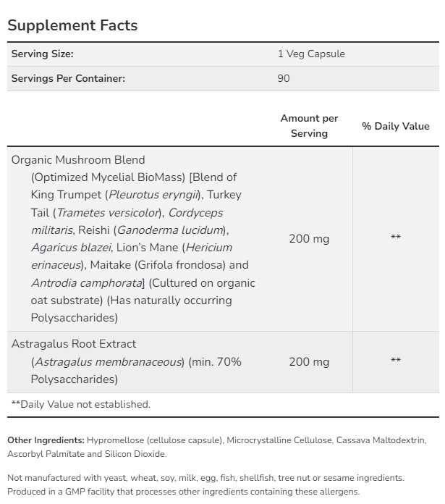Click the Daily Value not established footnote
The image size is (445, 504).
[x=80, y=404]
